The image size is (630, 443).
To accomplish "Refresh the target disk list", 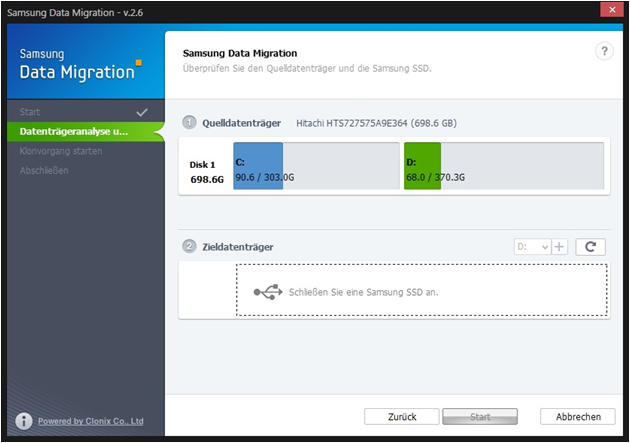I will point(590,247).
